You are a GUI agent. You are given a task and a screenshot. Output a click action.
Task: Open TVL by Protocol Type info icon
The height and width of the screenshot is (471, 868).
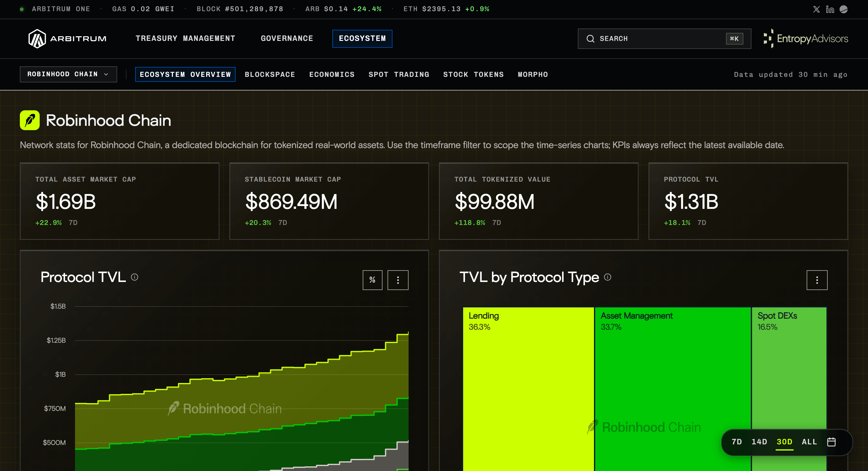608,277
